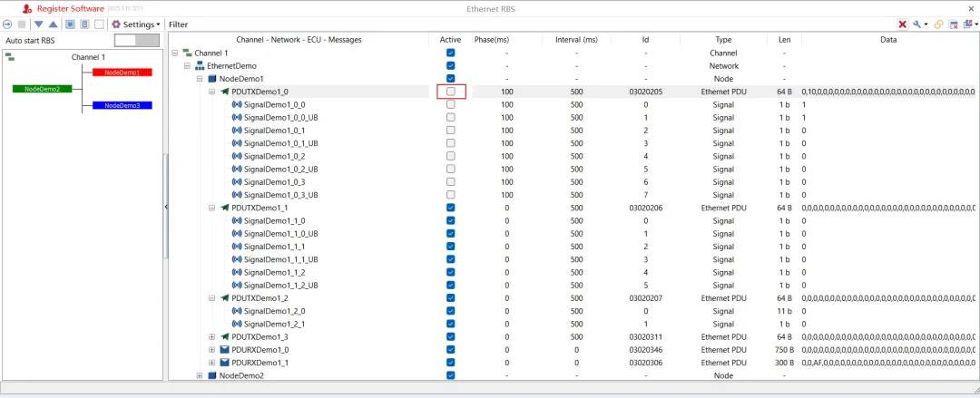
Task: Expand the PDUTXDemo1_3 tree node
Action: pos(211,336)
